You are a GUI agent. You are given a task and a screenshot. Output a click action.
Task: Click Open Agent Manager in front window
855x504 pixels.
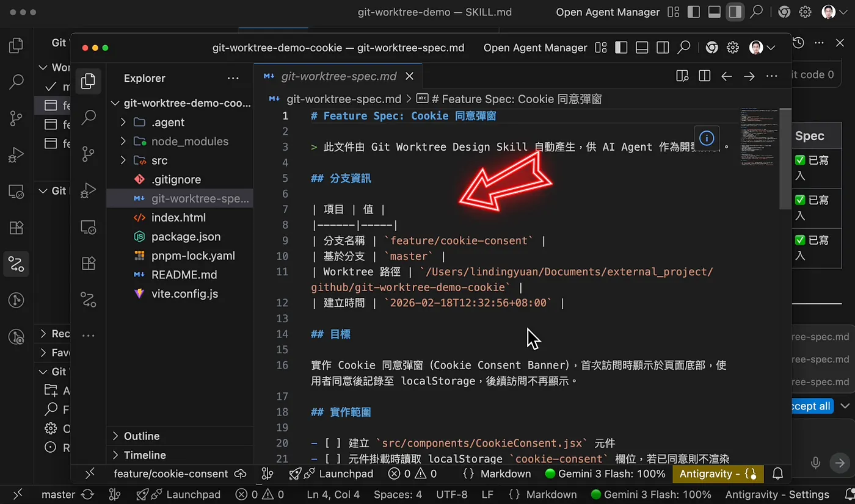pos(535,48)
